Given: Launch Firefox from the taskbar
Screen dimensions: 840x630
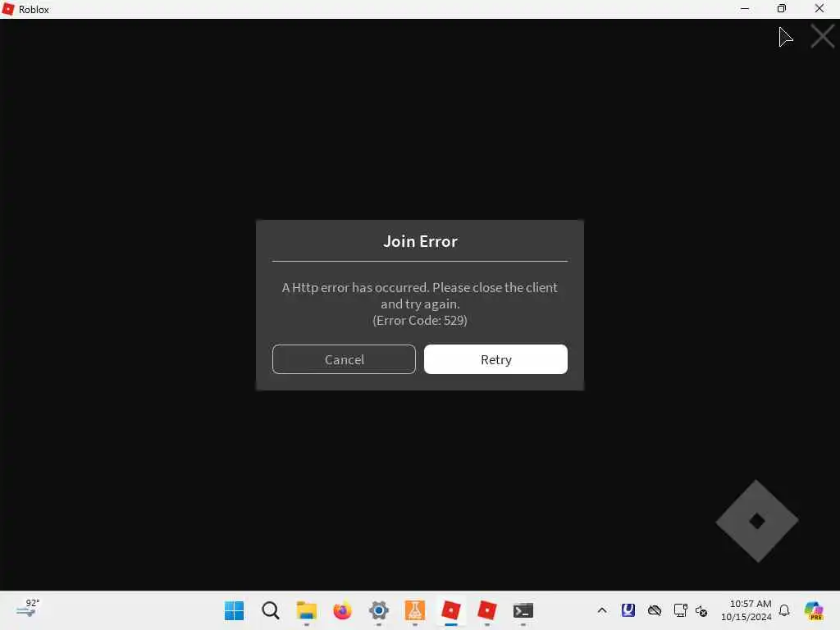Looking at the screenshot, I should pyautogui.click(x=342, y=610).
